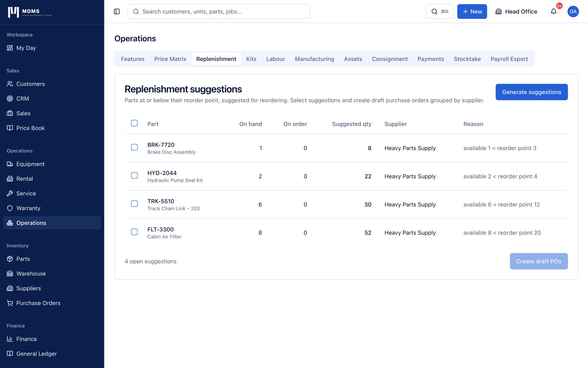Select the Replenishment tab
Viewport: 588px width, 368px height.
pos(216,59)
